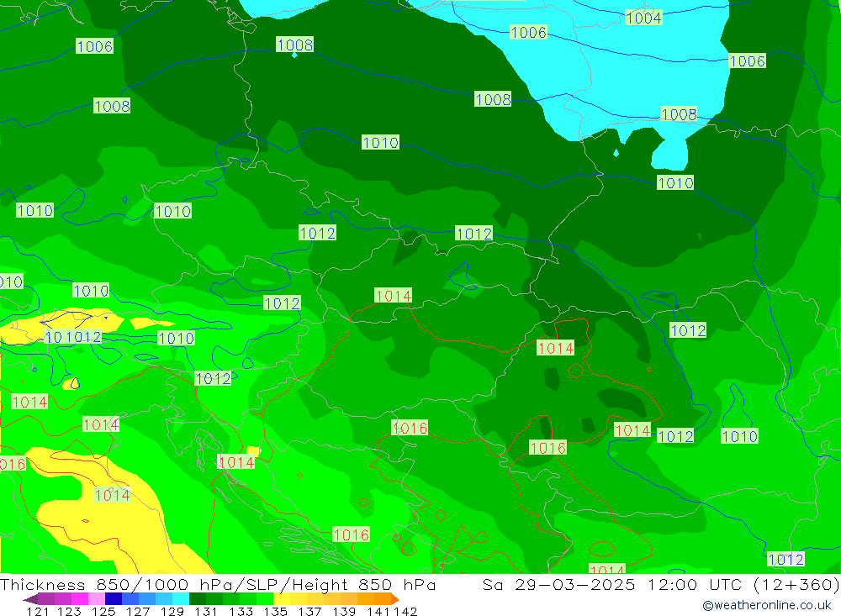Click the legend value 139
The height and width of the screenshot is (616, 841).
[x=344, y=611]
